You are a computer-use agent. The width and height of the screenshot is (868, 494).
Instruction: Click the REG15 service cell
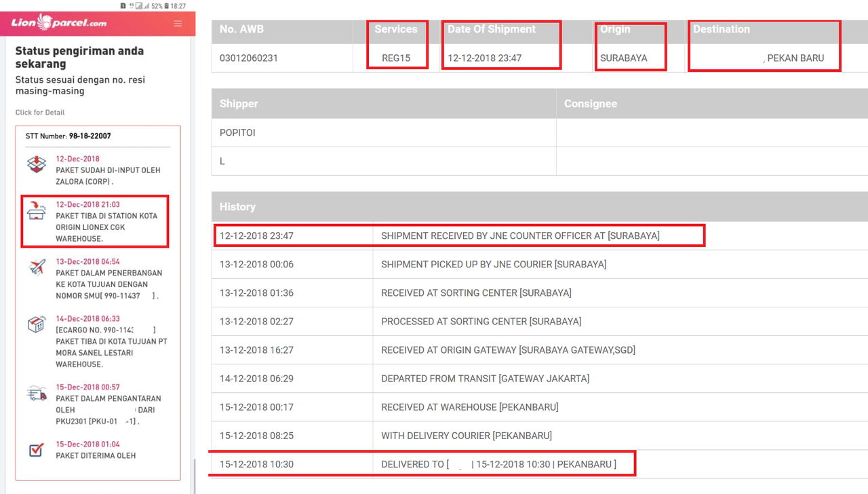[x=396, y=58]
